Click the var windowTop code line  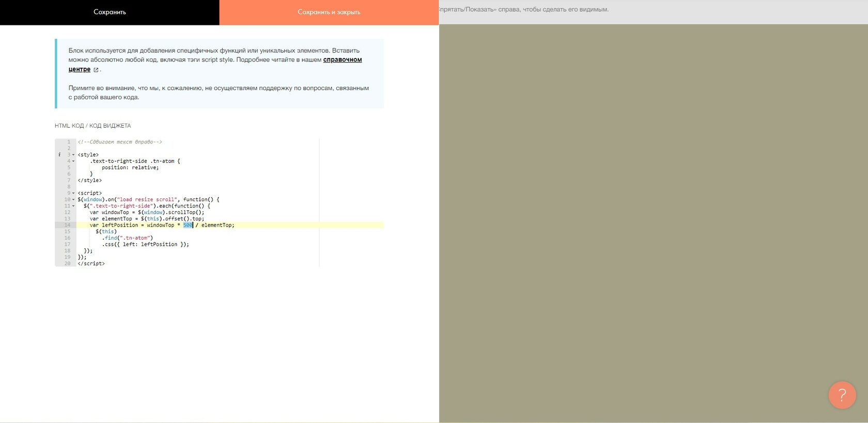point(147,213)
